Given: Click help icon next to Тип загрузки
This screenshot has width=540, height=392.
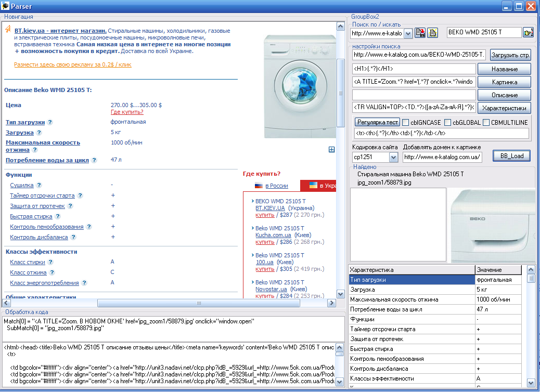Looking at the screenshot, I should (x=50, y=122).
